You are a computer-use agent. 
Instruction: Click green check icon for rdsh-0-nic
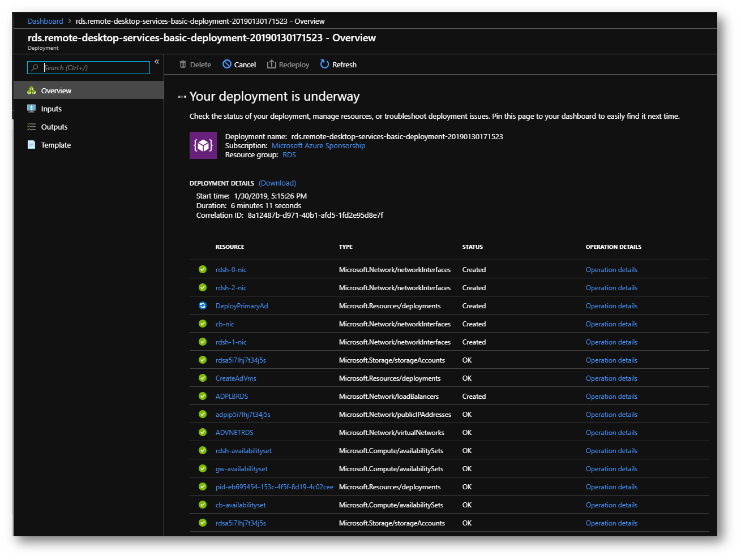[x=203, y=269]
